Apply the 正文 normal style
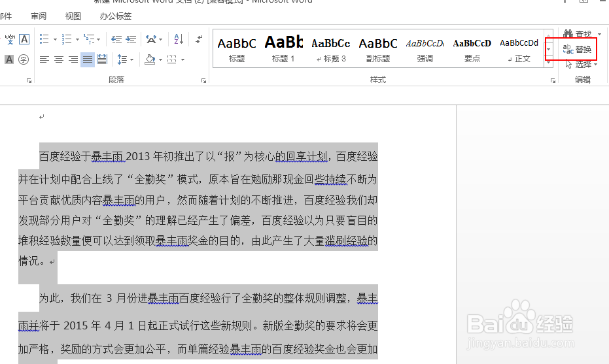The width and height of the screenshot is (609, 364). tap(519, 49)
